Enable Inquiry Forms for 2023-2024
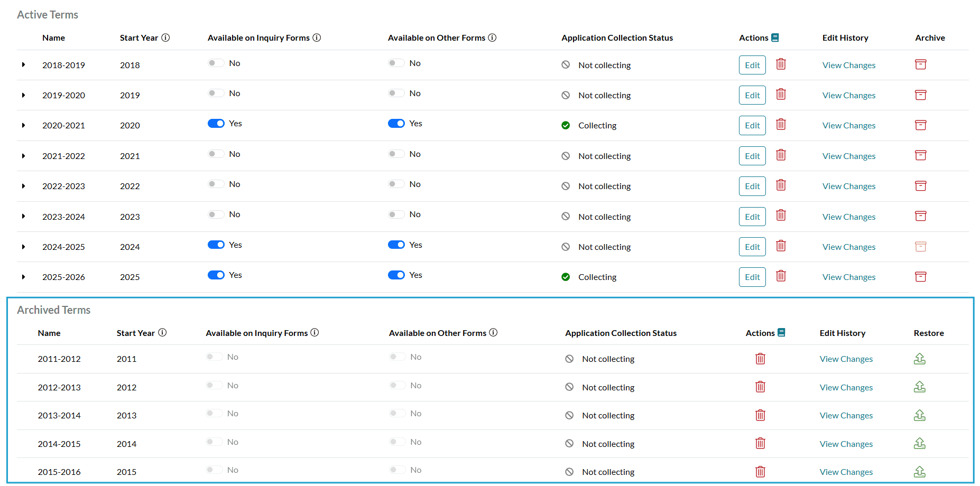This screenshot has height=486, width=980. [216, 214]
